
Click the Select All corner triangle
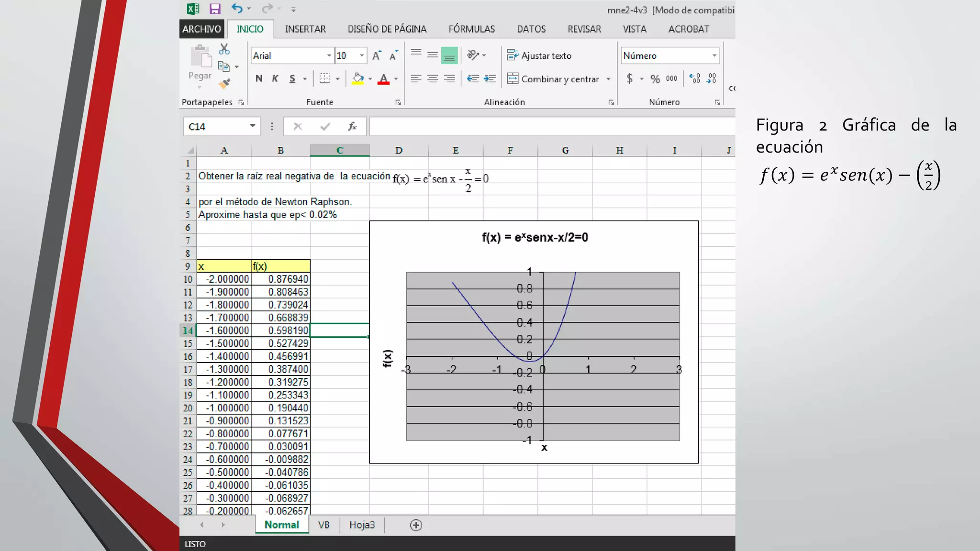tap(190, 150)
